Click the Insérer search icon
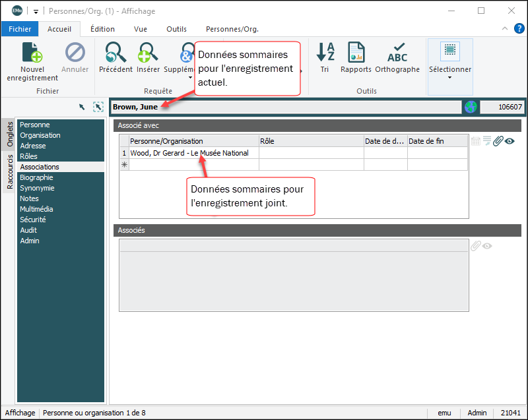Screen dimensions: 528x420 (x=148, y=53)
